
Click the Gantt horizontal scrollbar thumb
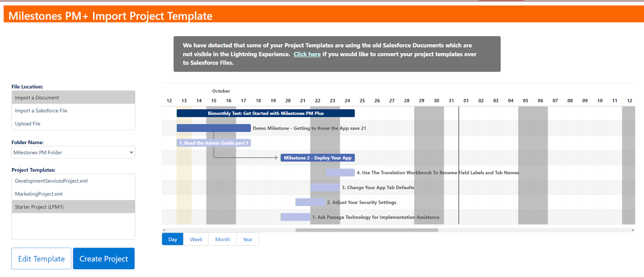pos(367,230)
